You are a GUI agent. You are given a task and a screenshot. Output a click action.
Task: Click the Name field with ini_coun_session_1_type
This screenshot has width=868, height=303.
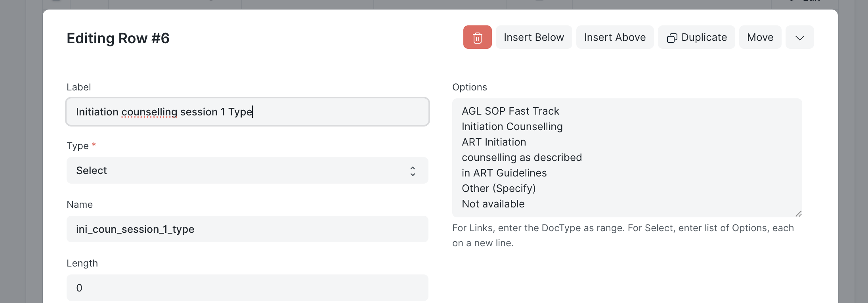pos(247,229)
